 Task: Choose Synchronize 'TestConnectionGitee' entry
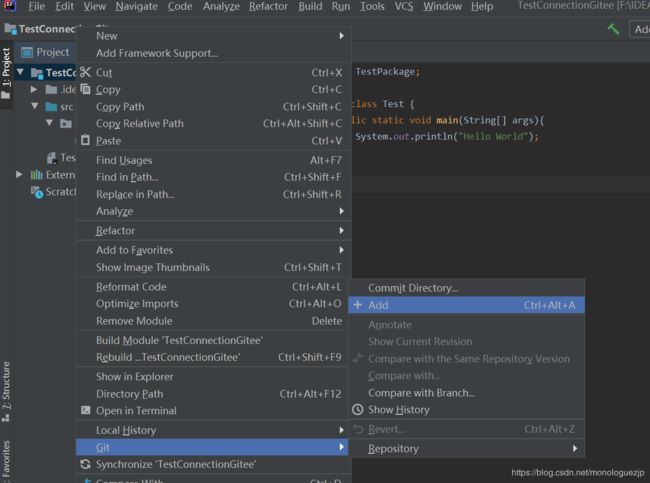coord(214,464)
